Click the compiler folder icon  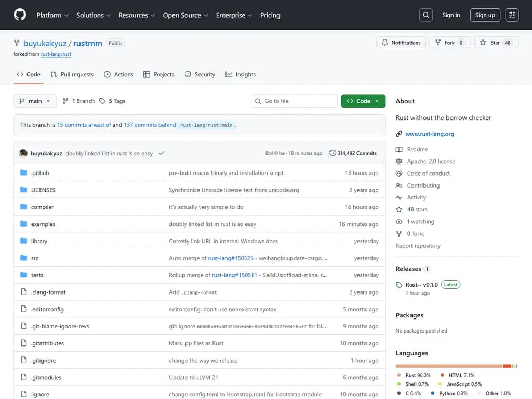23,207
